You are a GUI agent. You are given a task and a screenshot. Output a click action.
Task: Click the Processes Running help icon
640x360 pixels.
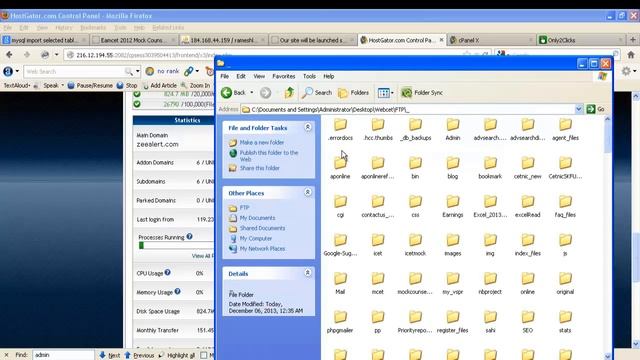[x=189, y=236]
